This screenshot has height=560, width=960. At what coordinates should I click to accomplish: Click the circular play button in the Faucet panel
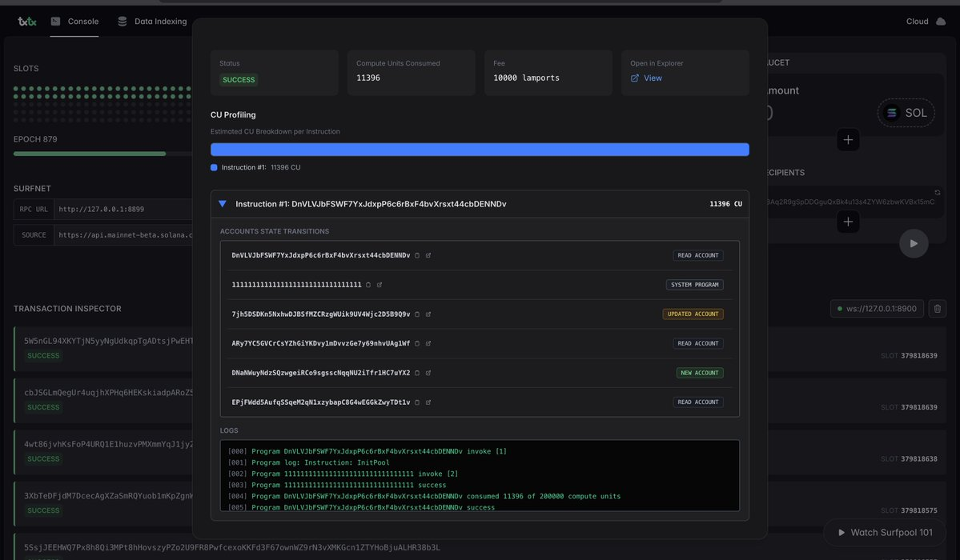914,242
